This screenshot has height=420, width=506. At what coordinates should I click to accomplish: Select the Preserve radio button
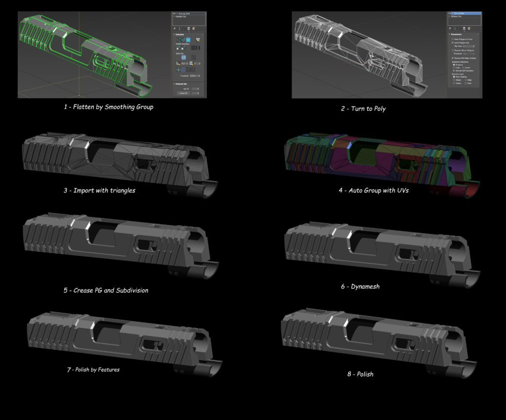pos(454,65)
